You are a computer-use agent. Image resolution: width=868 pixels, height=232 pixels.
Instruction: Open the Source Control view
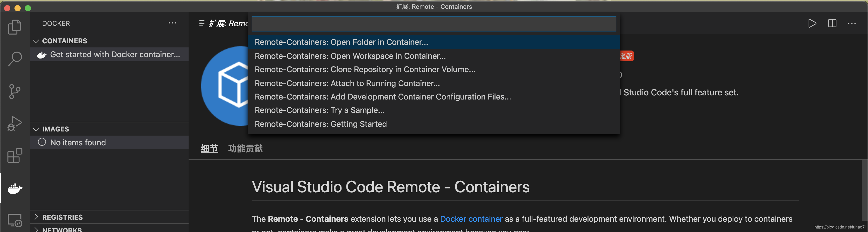(14, 91)
